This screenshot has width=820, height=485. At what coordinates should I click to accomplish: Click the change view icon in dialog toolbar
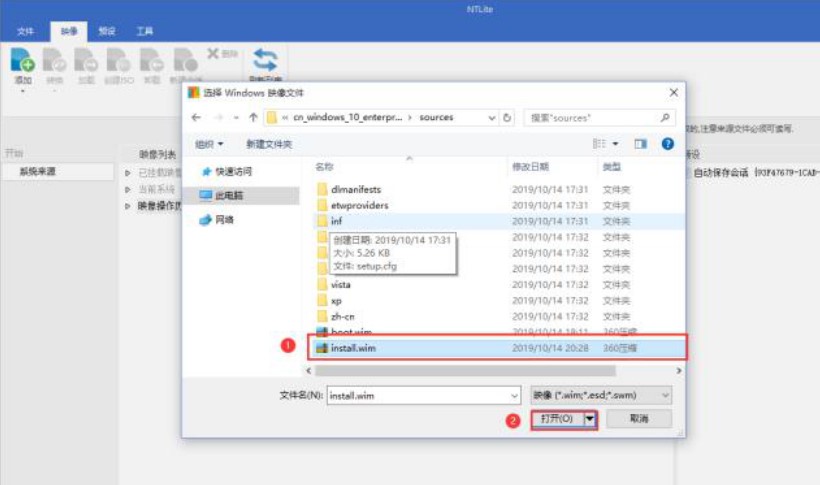pyautogui.click(x=599, y=143)
